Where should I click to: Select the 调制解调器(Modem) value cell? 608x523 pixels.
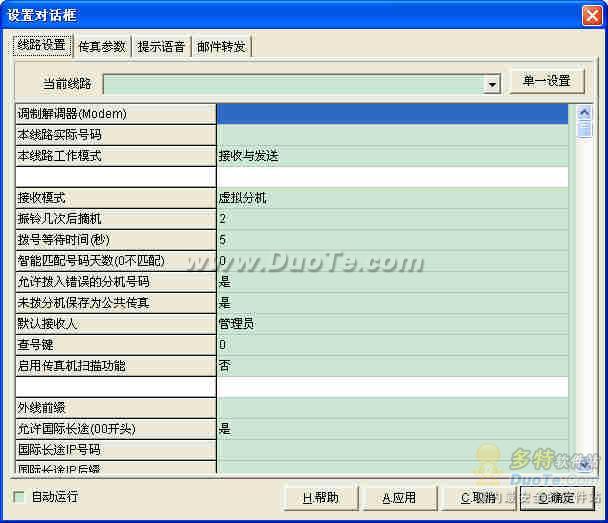[x=392, y=114]
